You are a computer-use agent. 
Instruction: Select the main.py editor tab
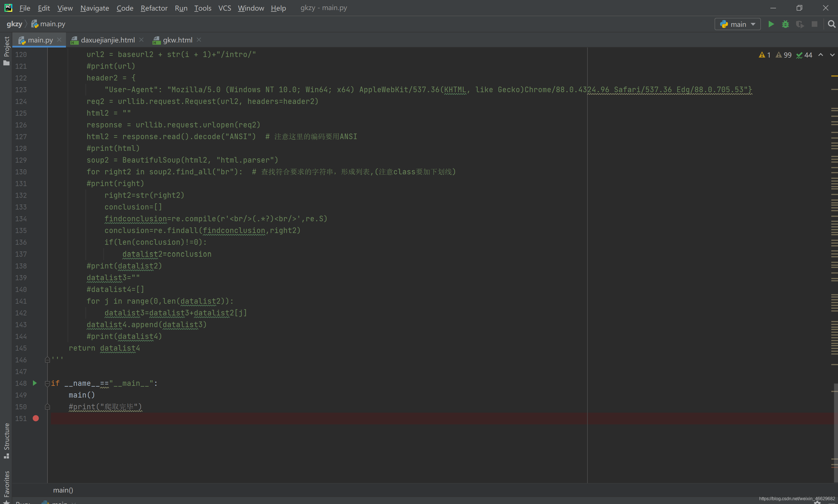40,40
